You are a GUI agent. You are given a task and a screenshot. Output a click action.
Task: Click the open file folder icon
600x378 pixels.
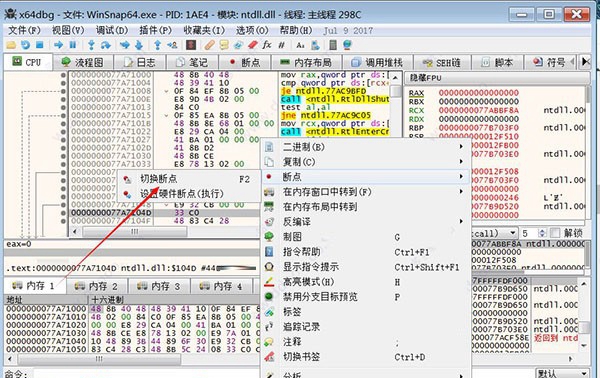[x=11, y=45]
